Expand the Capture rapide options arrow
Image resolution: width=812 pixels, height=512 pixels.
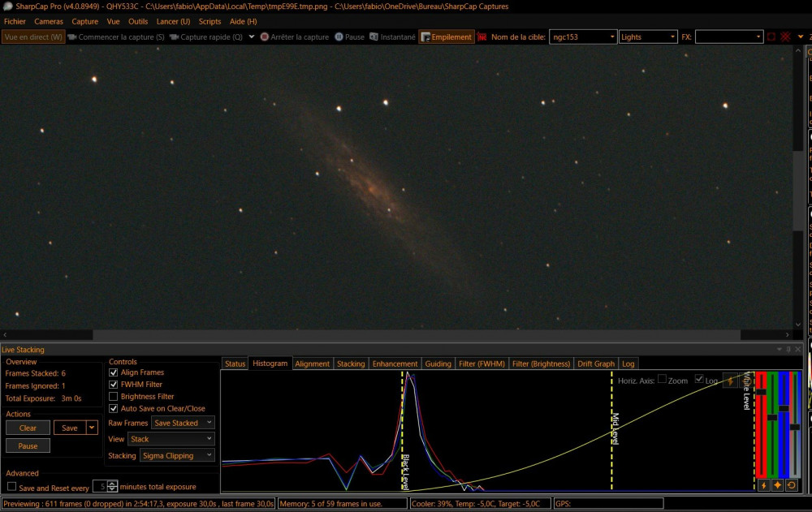[251, 37]
